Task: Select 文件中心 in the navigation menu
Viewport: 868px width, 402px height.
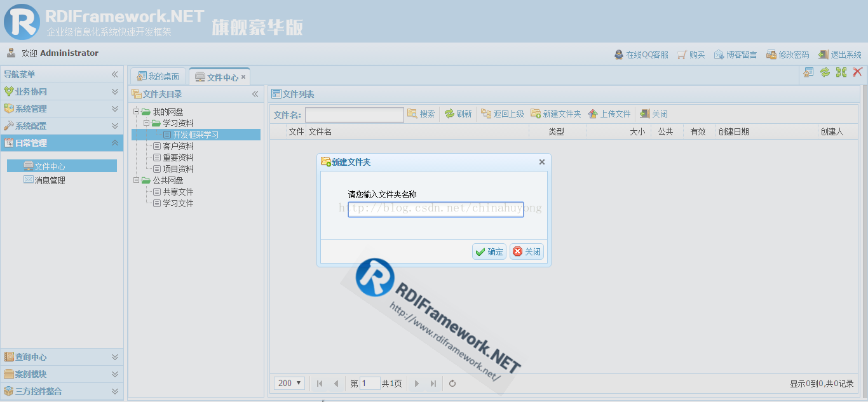Action: [62, 166]
